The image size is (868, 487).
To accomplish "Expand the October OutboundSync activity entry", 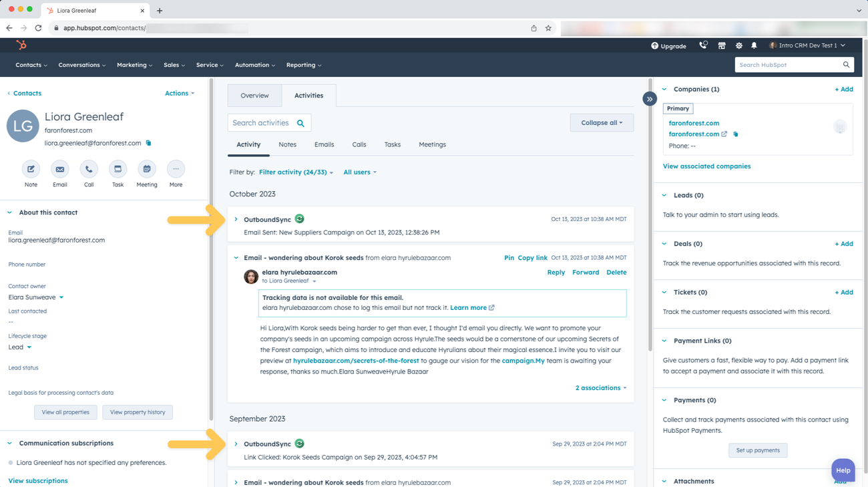I will [x=236, y=218].
